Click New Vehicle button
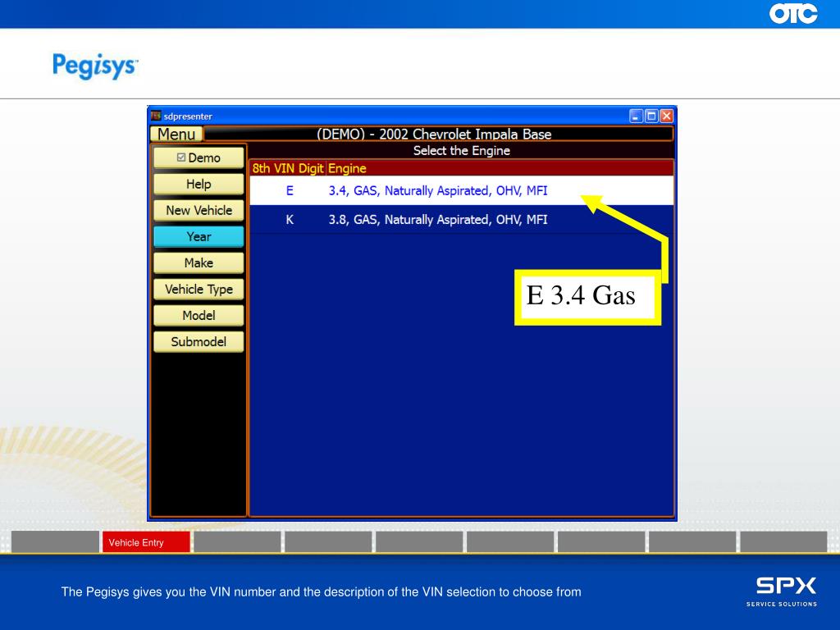The width and height of the screenshot is (840, 630). [199, 211]
